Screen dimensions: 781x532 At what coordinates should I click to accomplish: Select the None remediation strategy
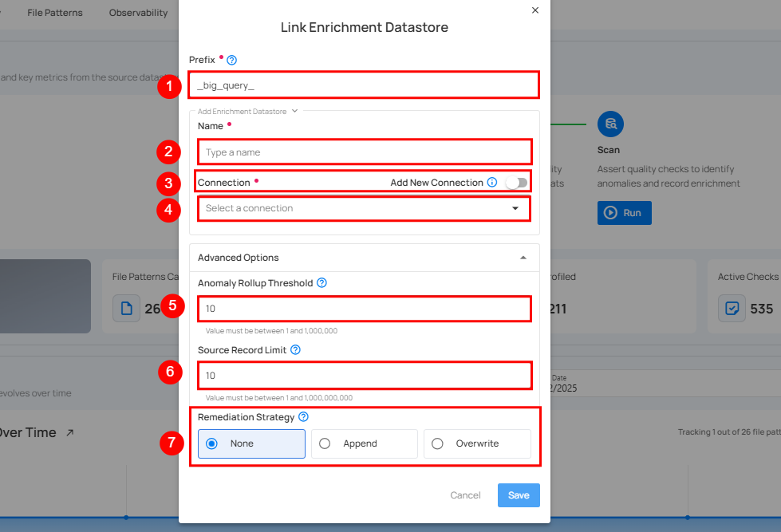tap(251, 443)
